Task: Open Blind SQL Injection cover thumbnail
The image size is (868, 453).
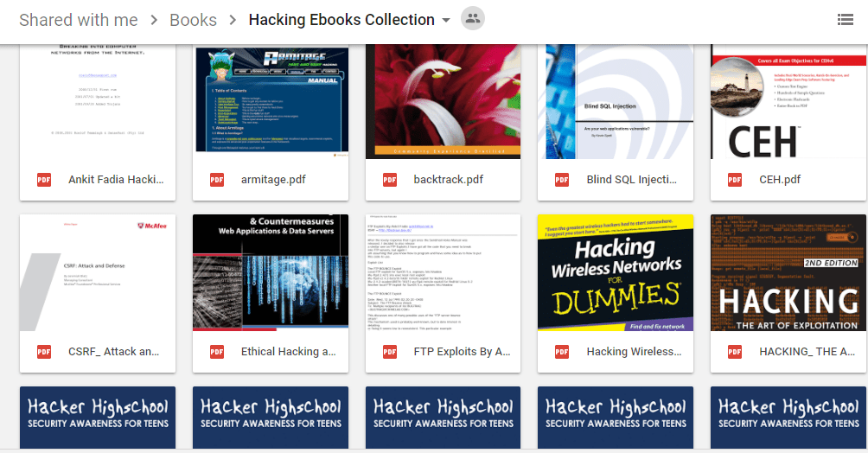Action: (616, 101)
